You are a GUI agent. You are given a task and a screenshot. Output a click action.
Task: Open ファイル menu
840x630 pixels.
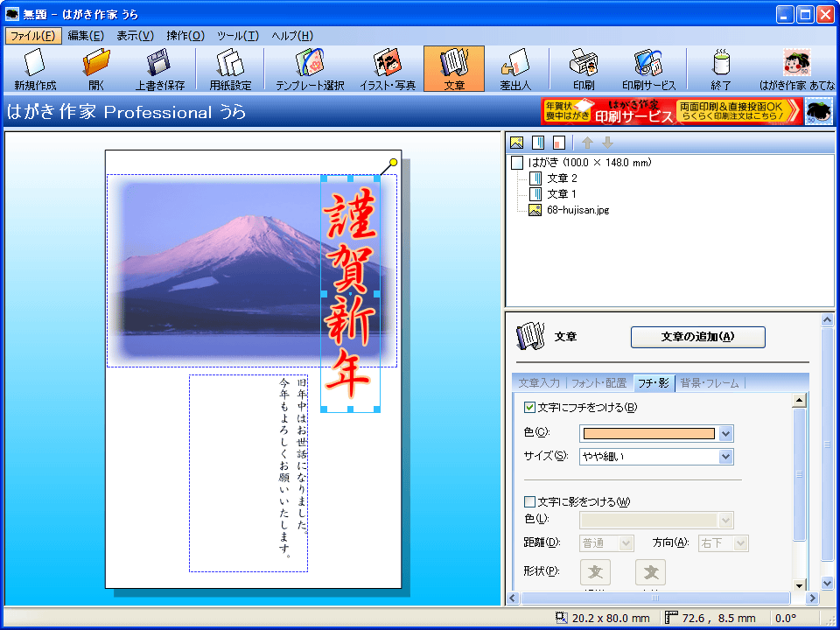point(33,36)
